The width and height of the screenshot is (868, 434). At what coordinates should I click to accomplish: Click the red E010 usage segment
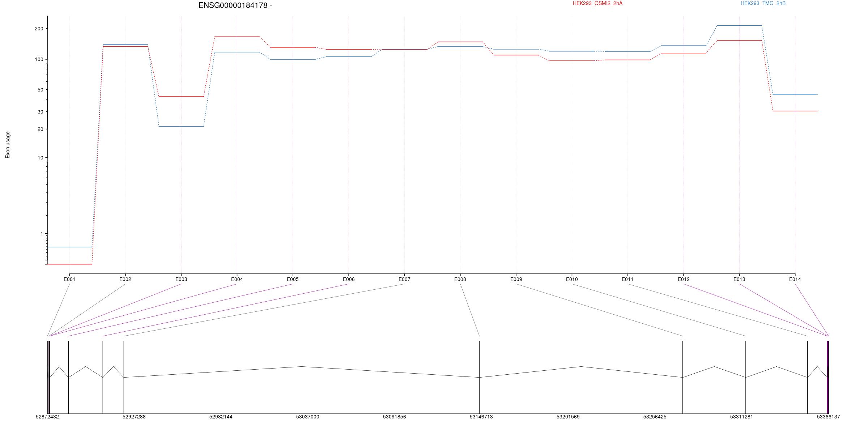pos(572,61)
